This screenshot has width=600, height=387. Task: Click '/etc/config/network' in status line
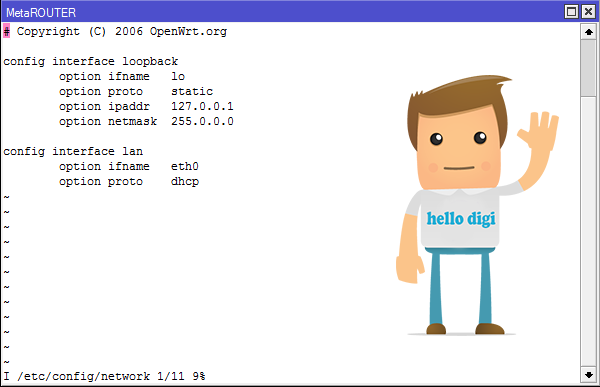click(x=83, y=376)
